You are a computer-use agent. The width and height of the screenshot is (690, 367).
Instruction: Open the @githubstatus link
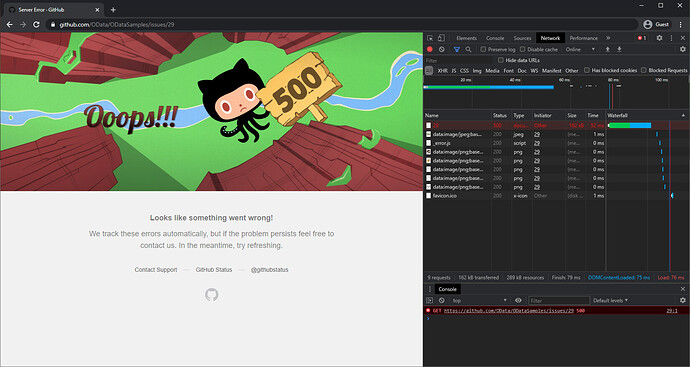(269, 270)
